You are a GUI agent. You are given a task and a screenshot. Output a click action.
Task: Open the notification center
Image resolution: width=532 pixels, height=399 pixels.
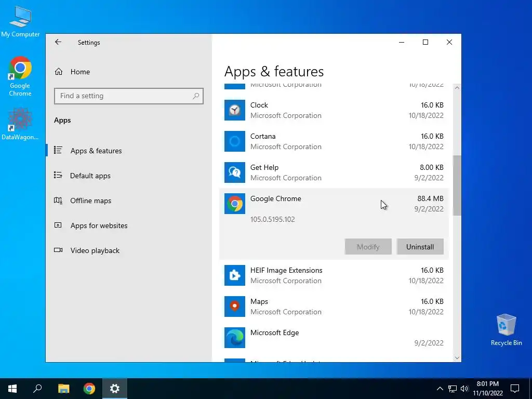(x=515, y=389)
